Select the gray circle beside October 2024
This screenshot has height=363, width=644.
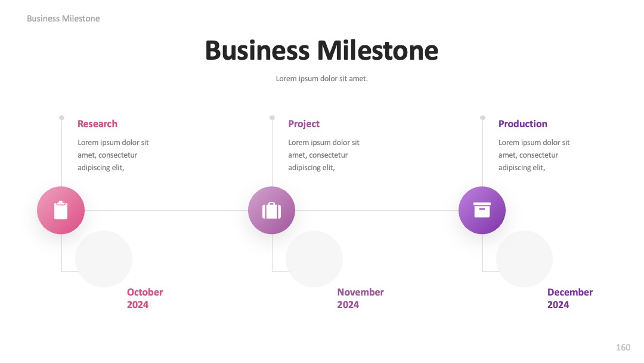tap(104, 259)
